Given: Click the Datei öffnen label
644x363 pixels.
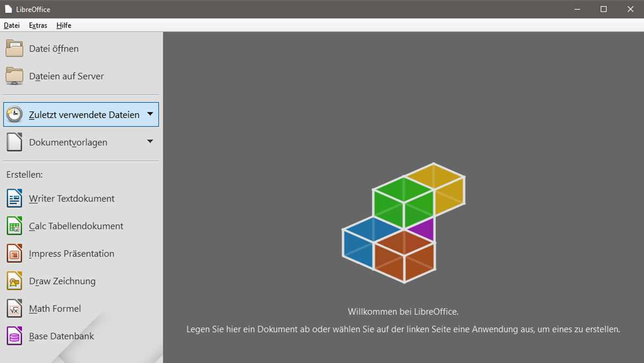Looking at the screenshot, I should click(x=54, y=49).
